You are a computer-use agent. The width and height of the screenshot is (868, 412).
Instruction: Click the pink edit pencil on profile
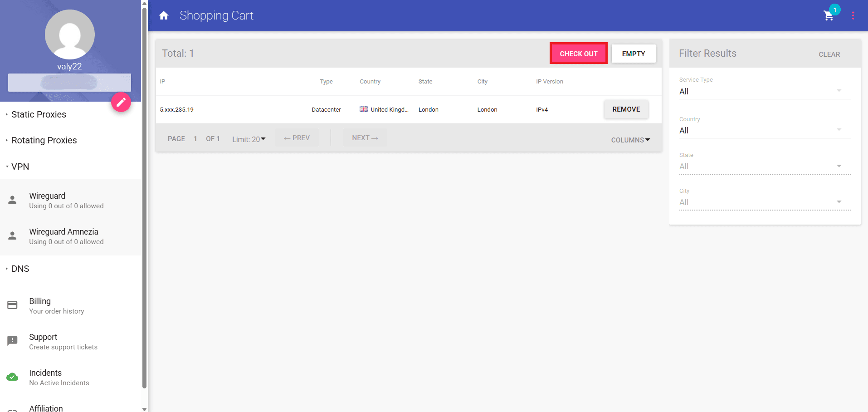(121, 102)
